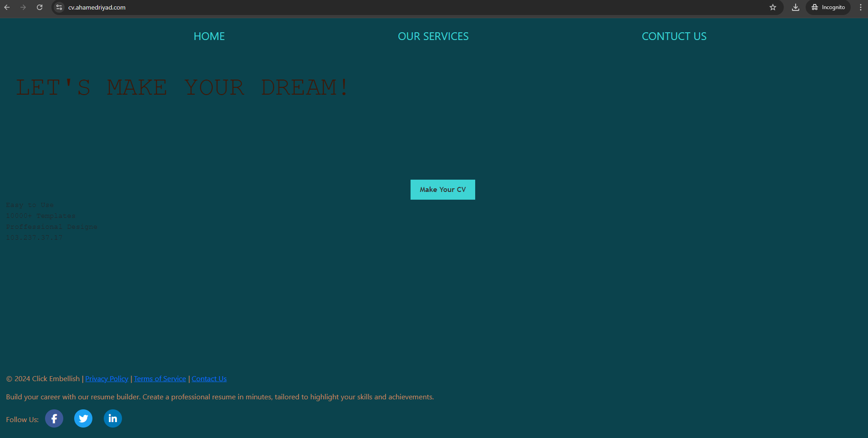This screenshot has width=868, height=438.
Task: Go back to the previous page
Action: (x=7, y=7)
